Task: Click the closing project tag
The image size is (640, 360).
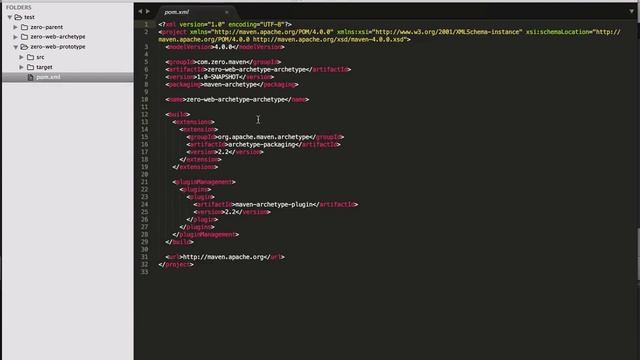Action: coord(176,264)
